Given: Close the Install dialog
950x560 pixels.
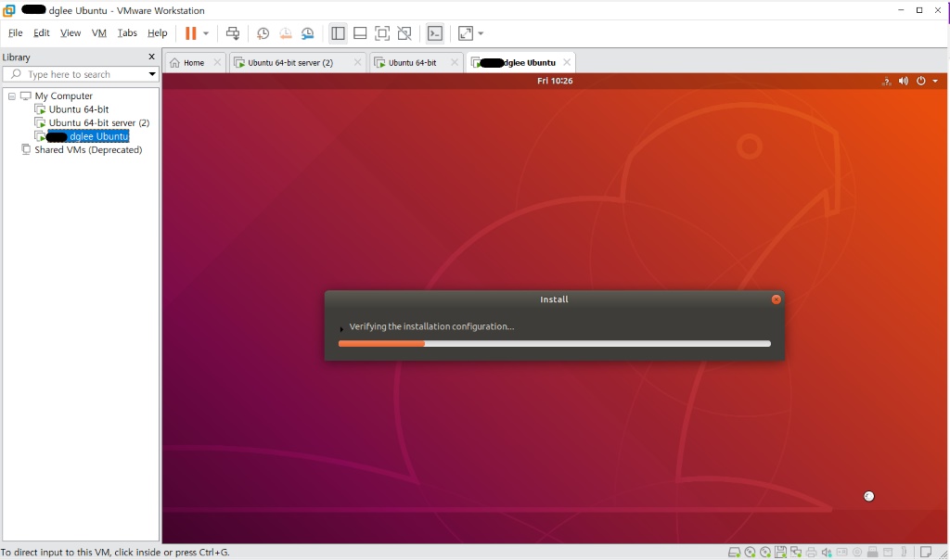Looking at the screenshot, I should coord(777,299).
